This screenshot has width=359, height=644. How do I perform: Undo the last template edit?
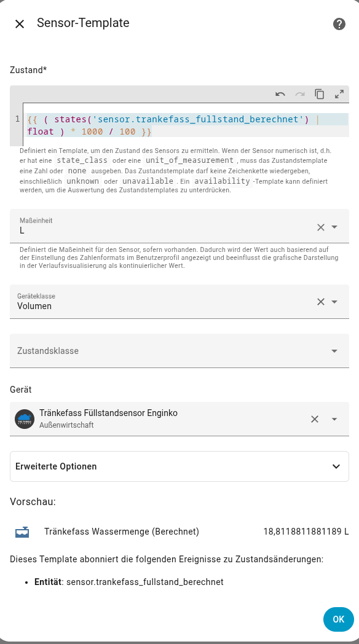tap(280, 94)
